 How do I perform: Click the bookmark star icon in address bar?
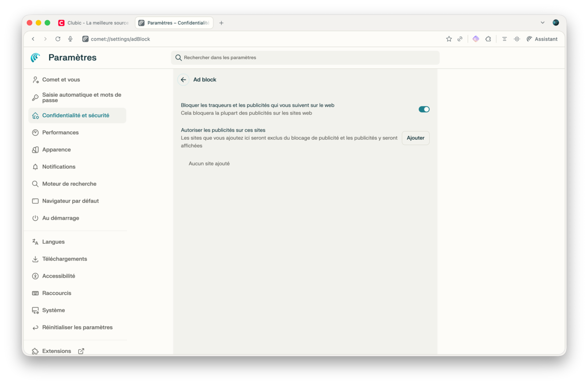(x=449, y=39)
